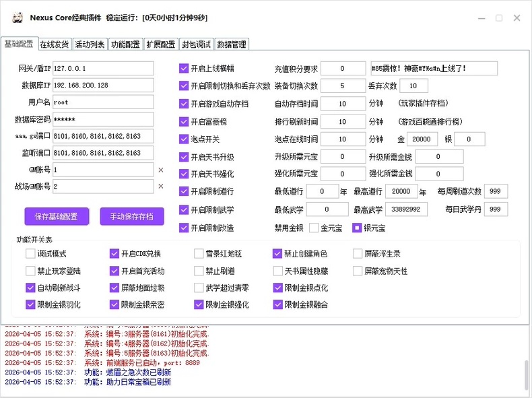The height and width of the screenshot is (398, 532).
Task: Click the 装备切换次数 field
Action: pyautogui.click(x=343, y=86)
